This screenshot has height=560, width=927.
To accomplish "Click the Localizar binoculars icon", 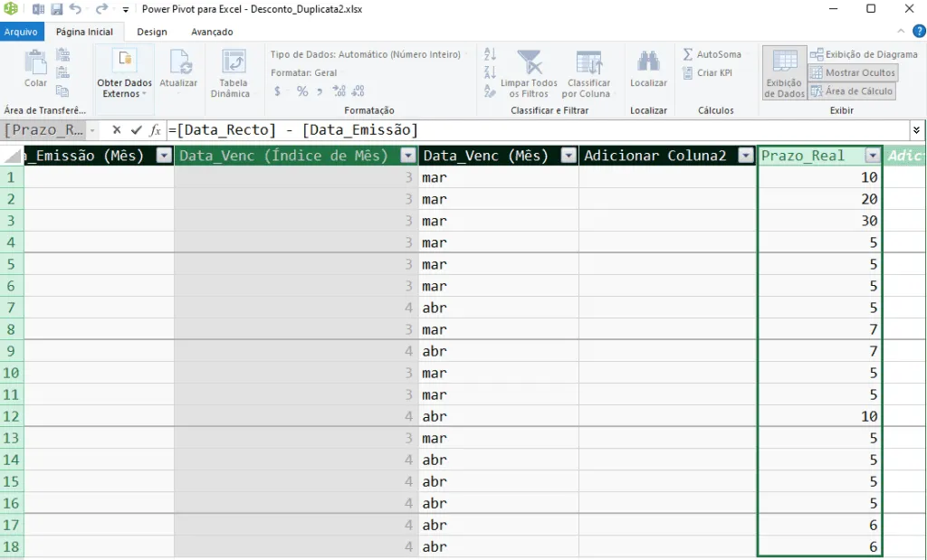I will coord(648,62).
